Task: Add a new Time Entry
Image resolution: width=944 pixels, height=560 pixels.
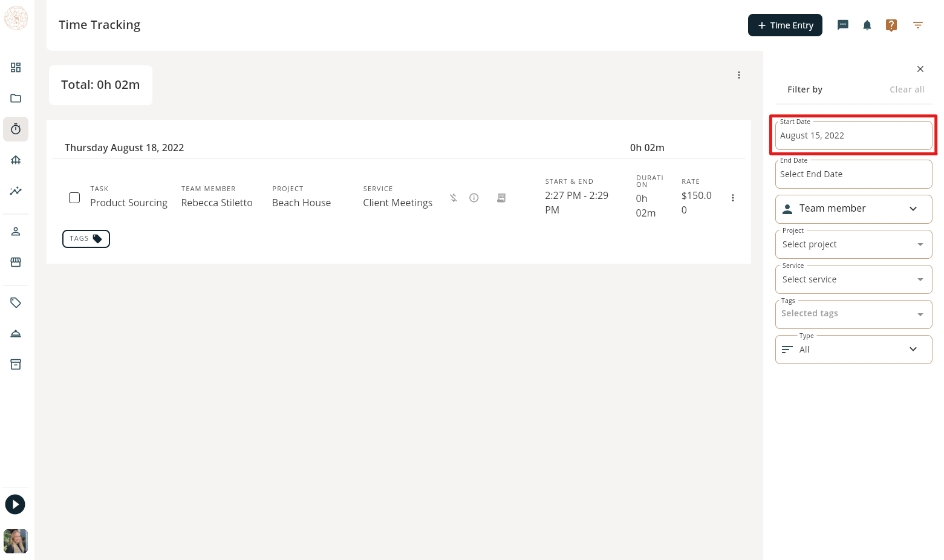Action: coord(785,25)
